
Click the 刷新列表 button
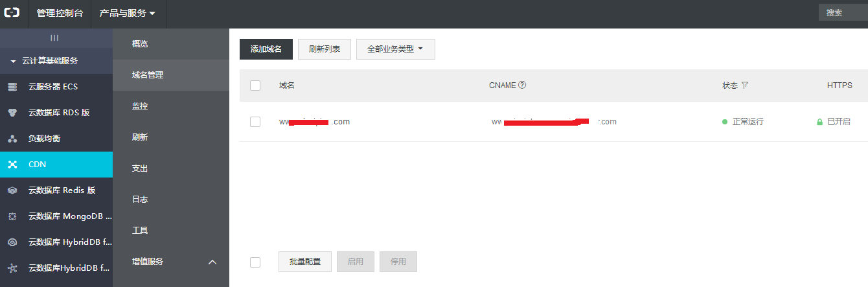[325, 49]
